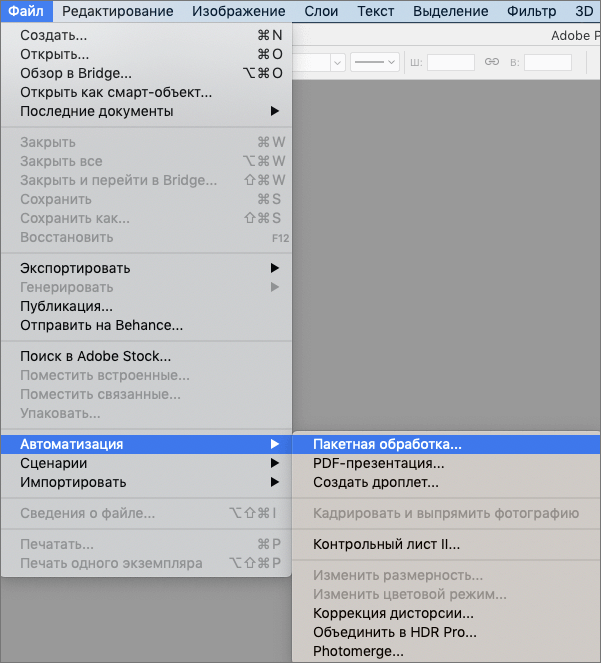Choose PDF-презентация... item

point(446,463)
